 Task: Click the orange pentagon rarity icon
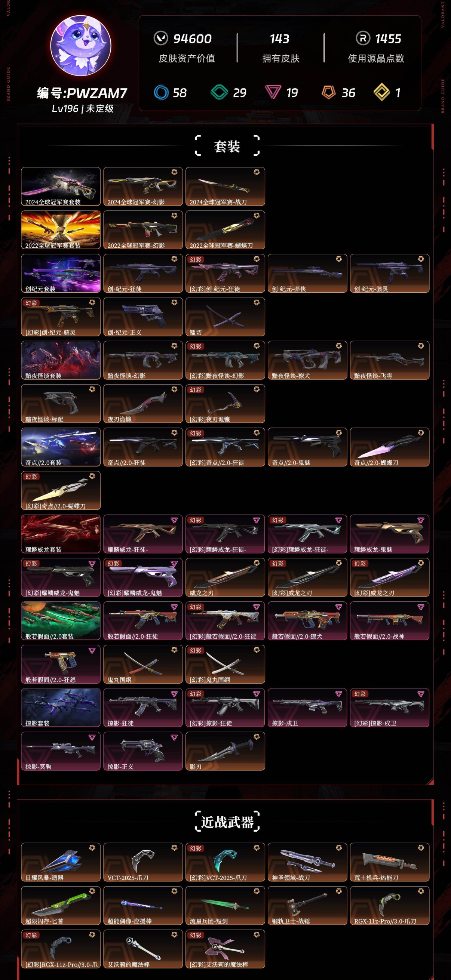coord(328,92)
